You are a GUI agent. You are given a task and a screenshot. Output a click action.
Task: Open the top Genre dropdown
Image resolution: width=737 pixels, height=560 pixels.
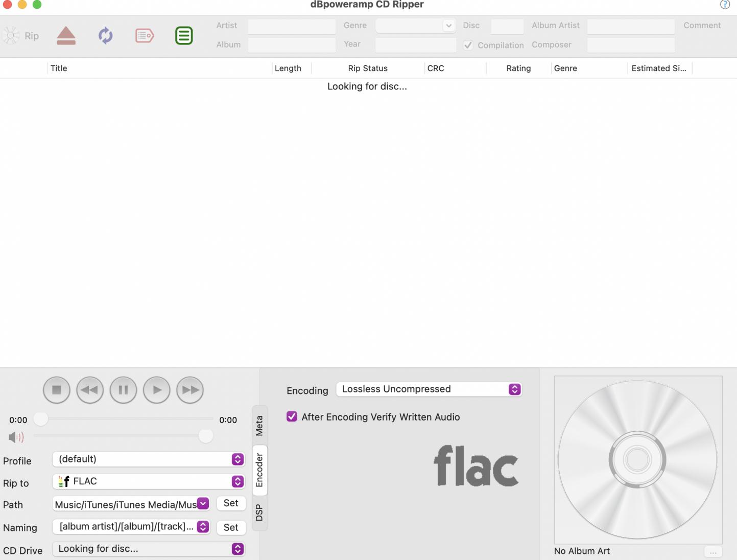click(x=415, y=26)
